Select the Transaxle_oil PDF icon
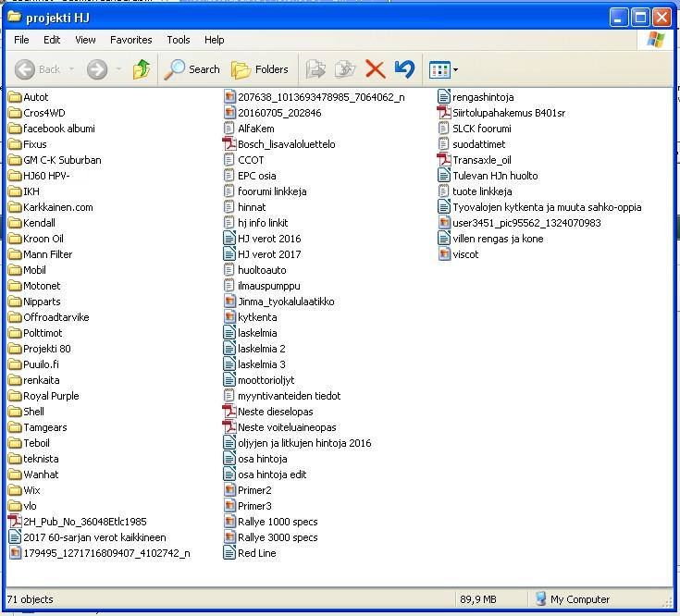 pyautogui.click(x=444, y=159)
